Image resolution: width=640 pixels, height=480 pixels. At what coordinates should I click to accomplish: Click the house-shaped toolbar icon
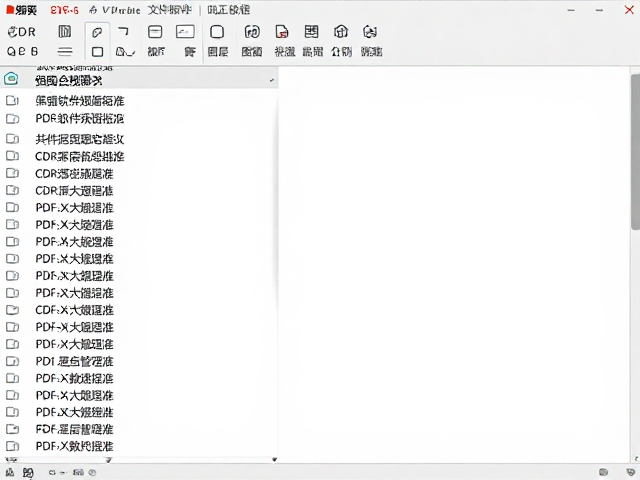[x=341, y=31]
